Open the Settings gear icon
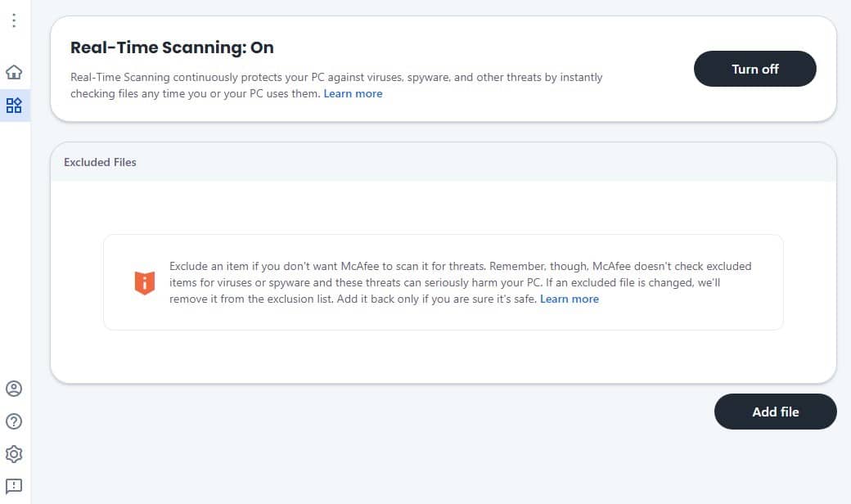 [14, 454]
